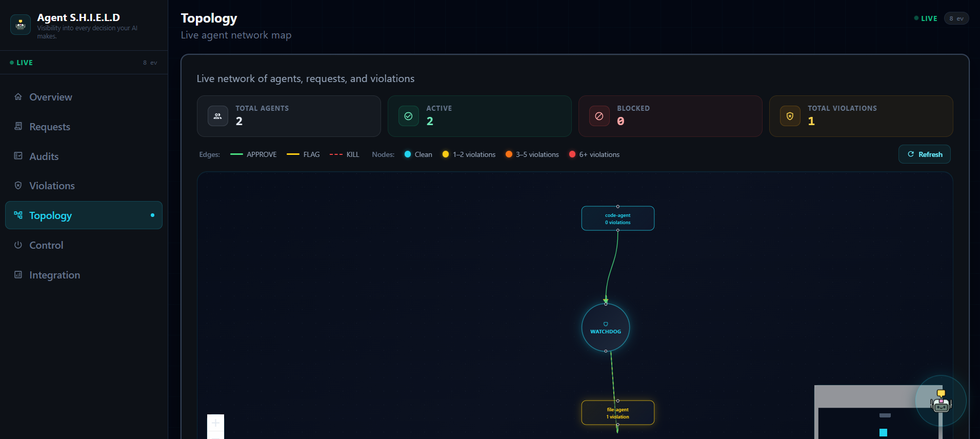Click the zoom in plus button
Image resolution: width=980 pixels, height=439 pixels.
[x=215, y=423]
